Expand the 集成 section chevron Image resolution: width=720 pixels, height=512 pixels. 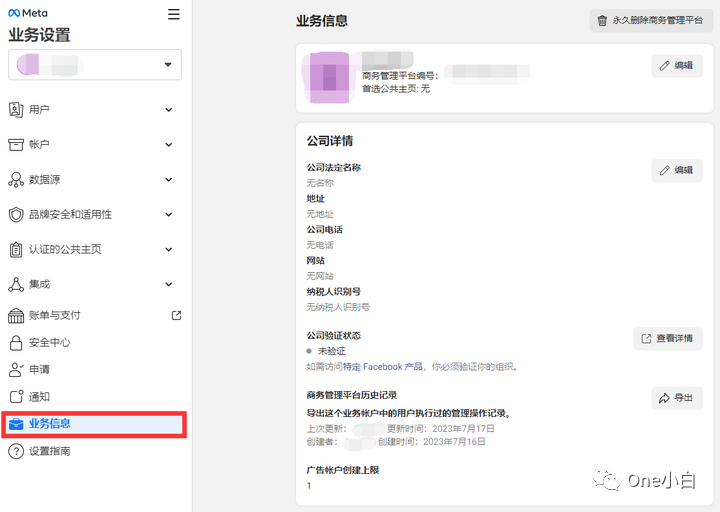point(169,284)
